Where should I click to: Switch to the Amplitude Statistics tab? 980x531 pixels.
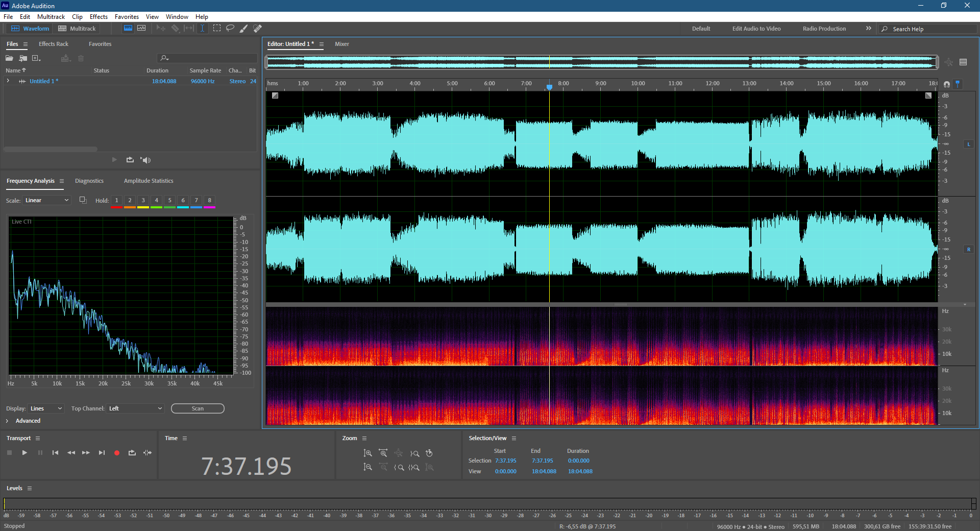click(149, 181)
